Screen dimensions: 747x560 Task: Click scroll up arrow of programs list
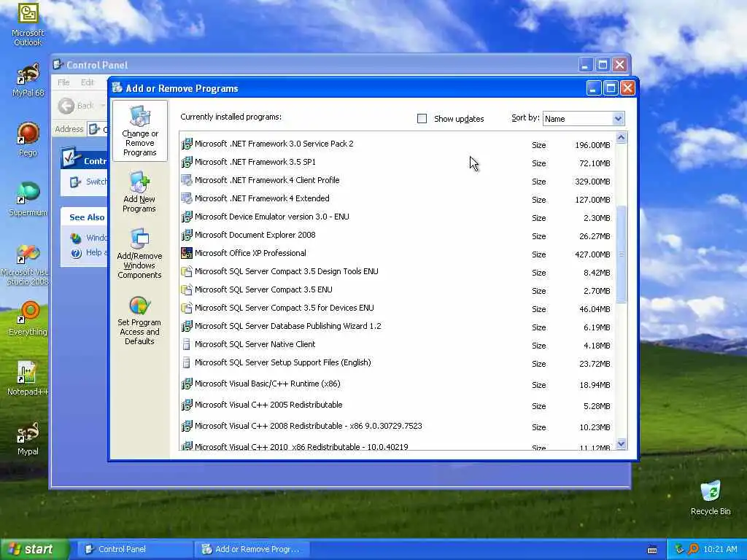click(621, 138)
